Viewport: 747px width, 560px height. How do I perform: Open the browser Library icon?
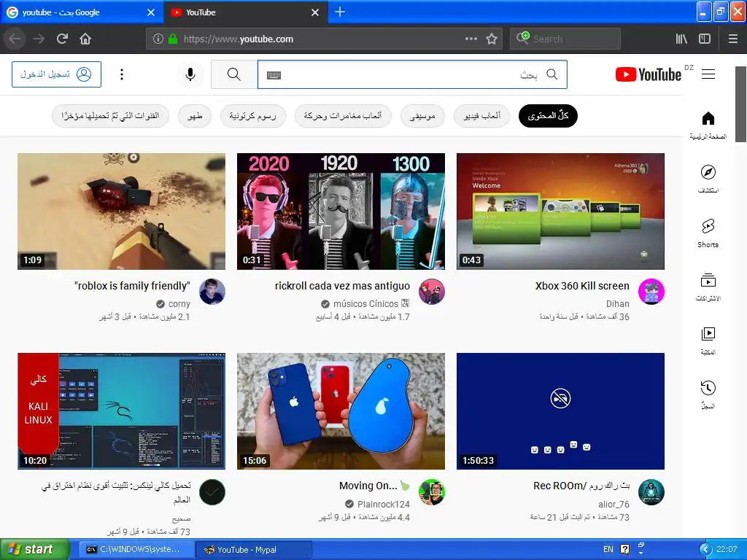tap(681, 39)
